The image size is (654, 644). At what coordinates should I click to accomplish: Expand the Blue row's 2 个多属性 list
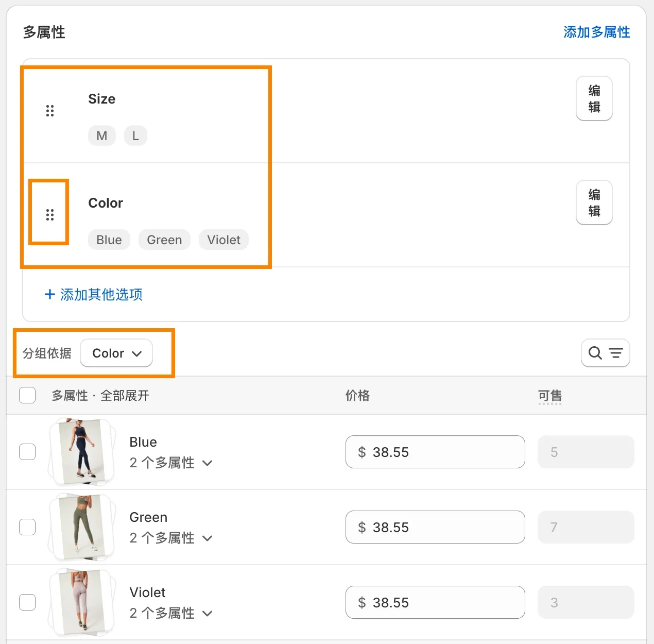coord(171,463)
